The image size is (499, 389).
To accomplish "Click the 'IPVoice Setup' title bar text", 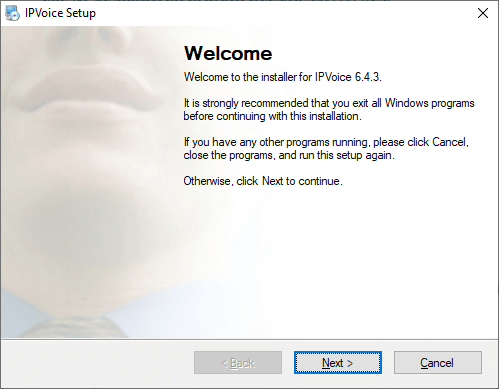I will click(60, 13).
